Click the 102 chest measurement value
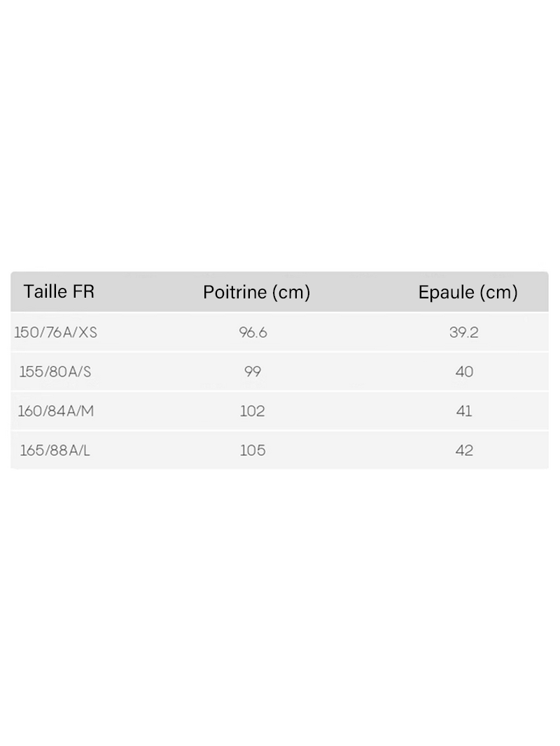 click(253, 410)
